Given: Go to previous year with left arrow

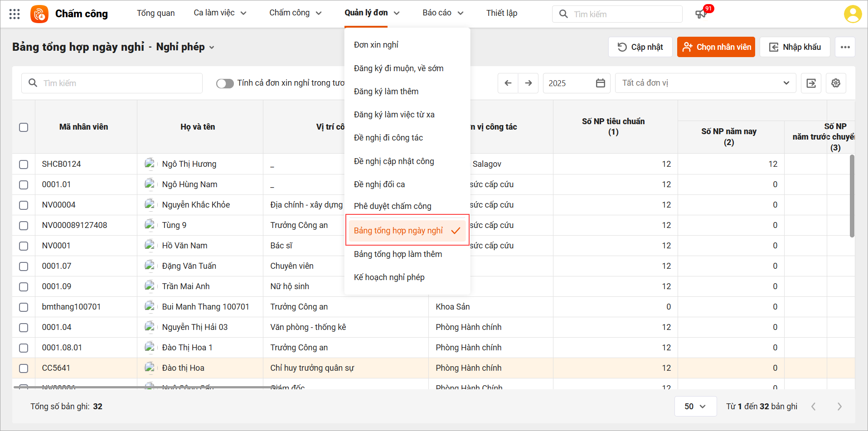Looking at the screenshot, I should coord(508,83).
